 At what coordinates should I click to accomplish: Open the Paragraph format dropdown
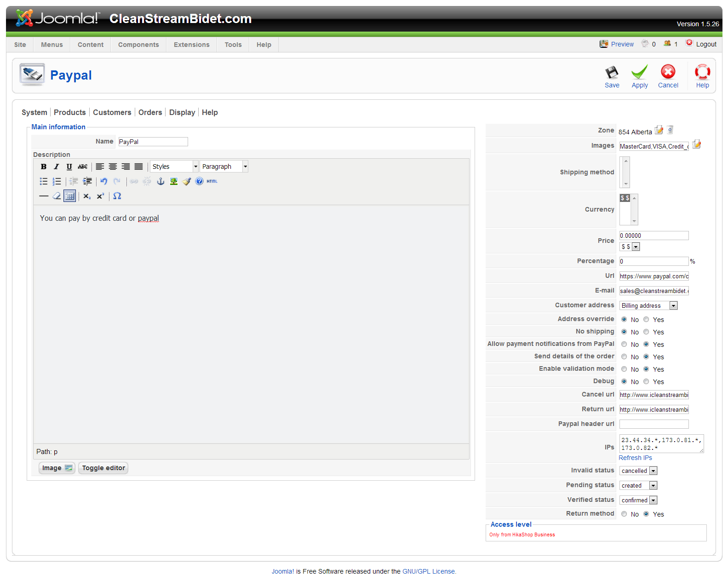click(224, 167)
